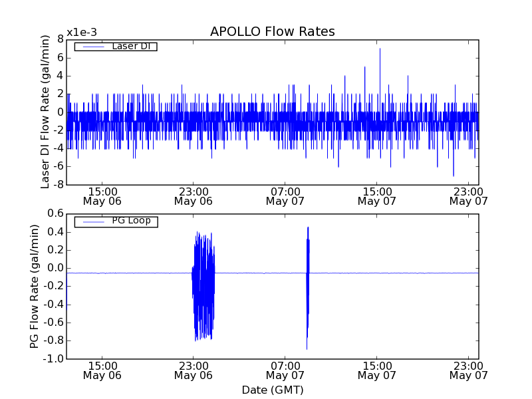The height and width of the screenshot is (399, 532).
Task: Select the "PG Loop" legend label
Action: coord(130,221)
